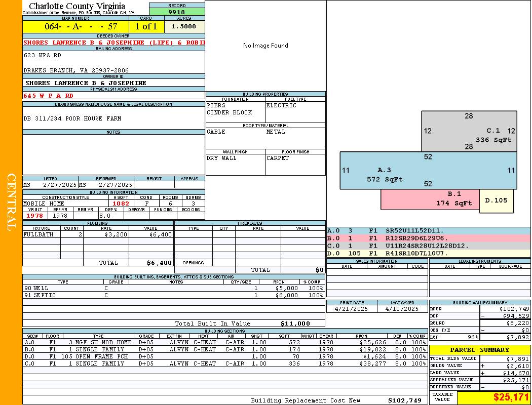Click the record number 9918
This screenshot has width=532, height=405.
coord(177,12)
